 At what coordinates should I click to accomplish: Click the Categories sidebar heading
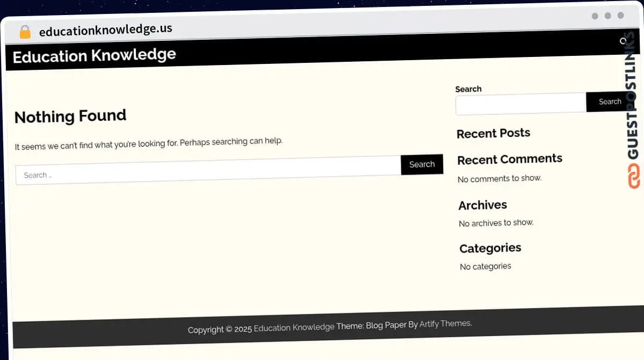coord(490,248)
